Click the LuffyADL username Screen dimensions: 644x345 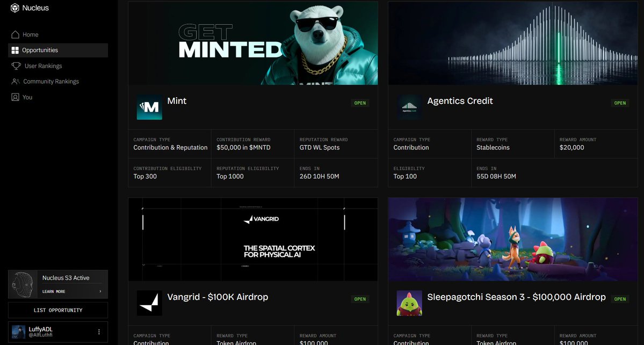pyautogui.click(x=40, y=329)
